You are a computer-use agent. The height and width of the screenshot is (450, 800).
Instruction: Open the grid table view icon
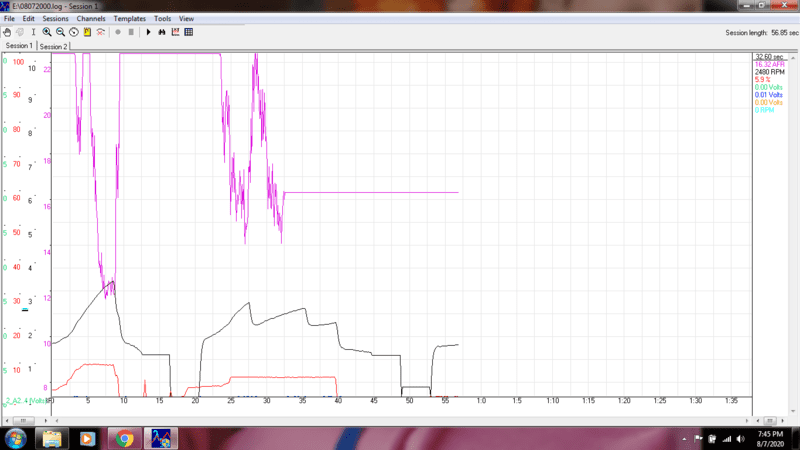coord(189,32)
